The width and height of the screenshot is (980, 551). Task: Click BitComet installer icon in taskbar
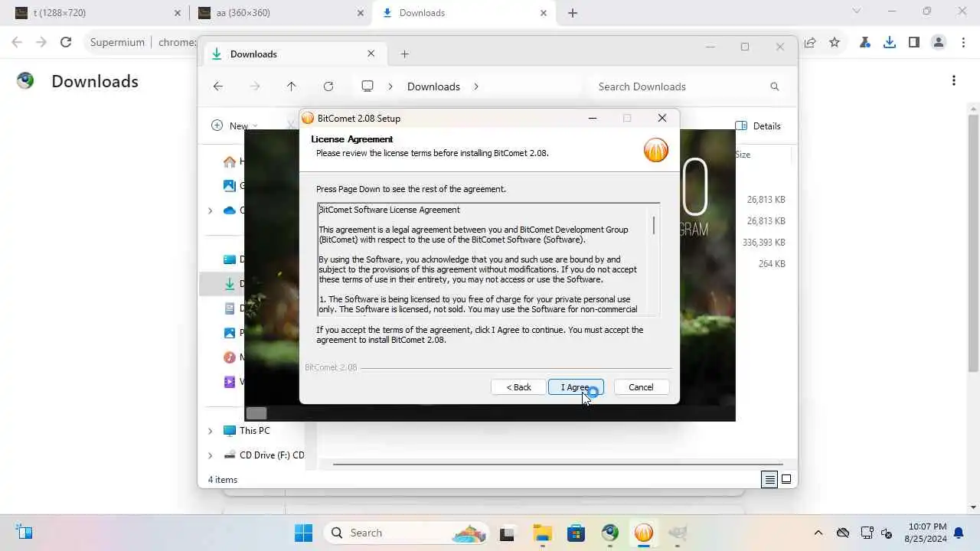coord(644,533)
